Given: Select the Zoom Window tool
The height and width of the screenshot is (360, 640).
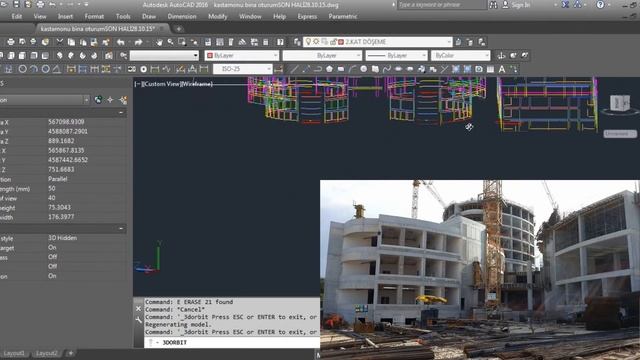Looking at the screenshot, I should (x=182, y=42).
